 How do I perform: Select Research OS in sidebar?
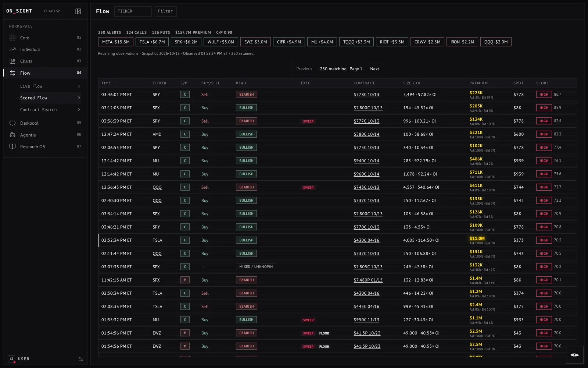[45, 146]
